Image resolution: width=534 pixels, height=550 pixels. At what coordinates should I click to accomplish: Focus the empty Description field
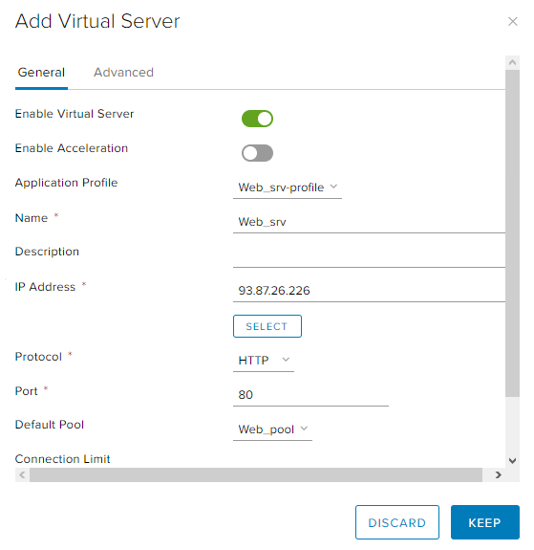(369, 257)
